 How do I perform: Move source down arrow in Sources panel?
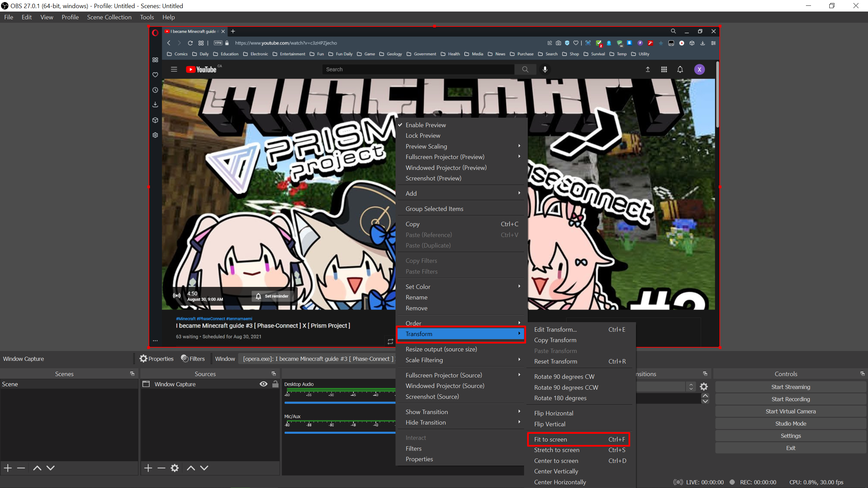click(204, 468)
